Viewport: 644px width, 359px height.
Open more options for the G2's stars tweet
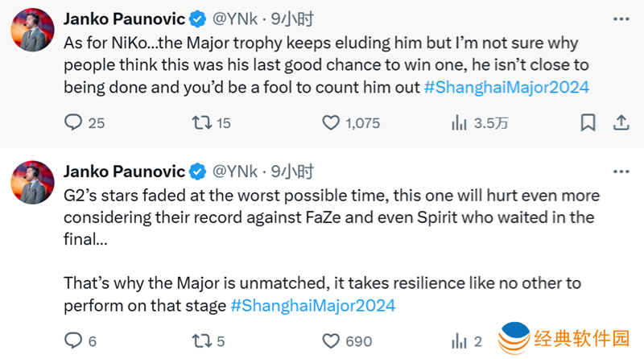621,171
